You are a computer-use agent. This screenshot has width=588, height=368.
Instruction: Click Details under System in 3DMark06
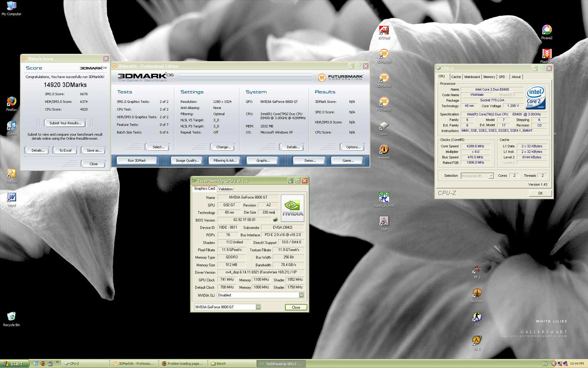point(293,147)
